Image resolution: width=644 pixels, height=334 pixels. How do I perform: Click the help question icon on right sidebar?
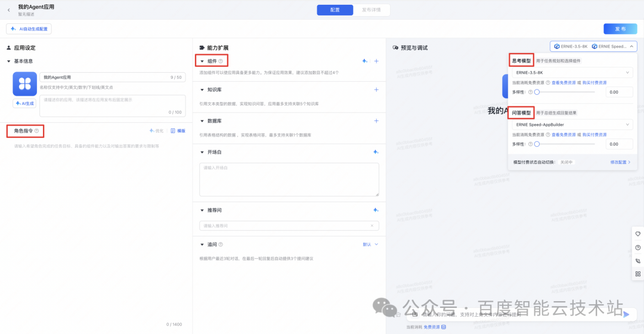(x=638, y=248)
